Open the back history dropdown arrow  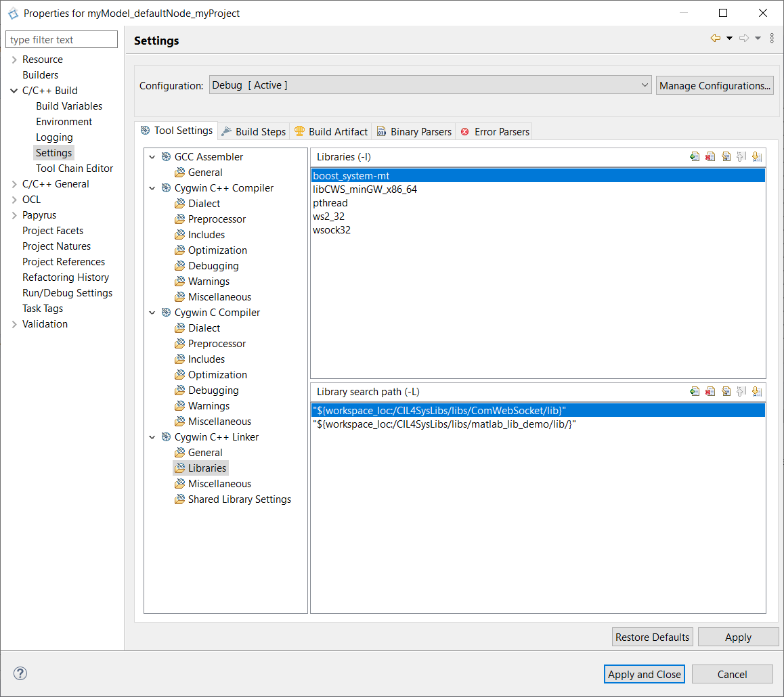(x=730, y=39)
